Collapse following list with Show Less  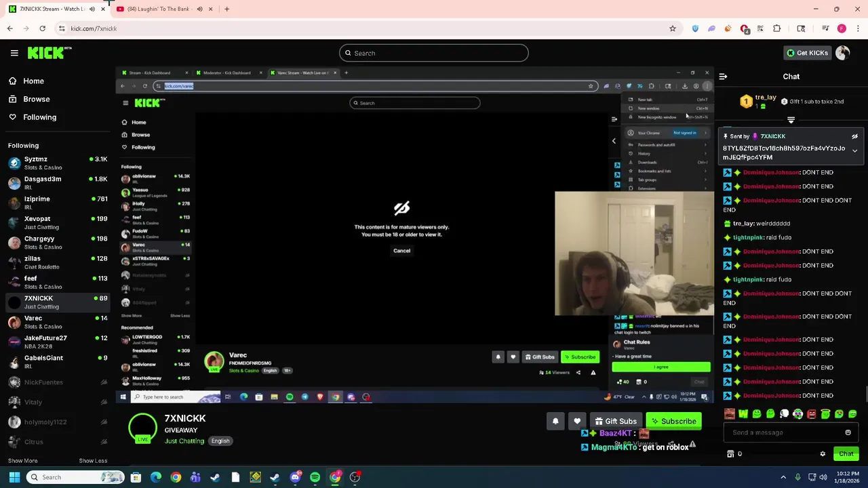[93, 461]
